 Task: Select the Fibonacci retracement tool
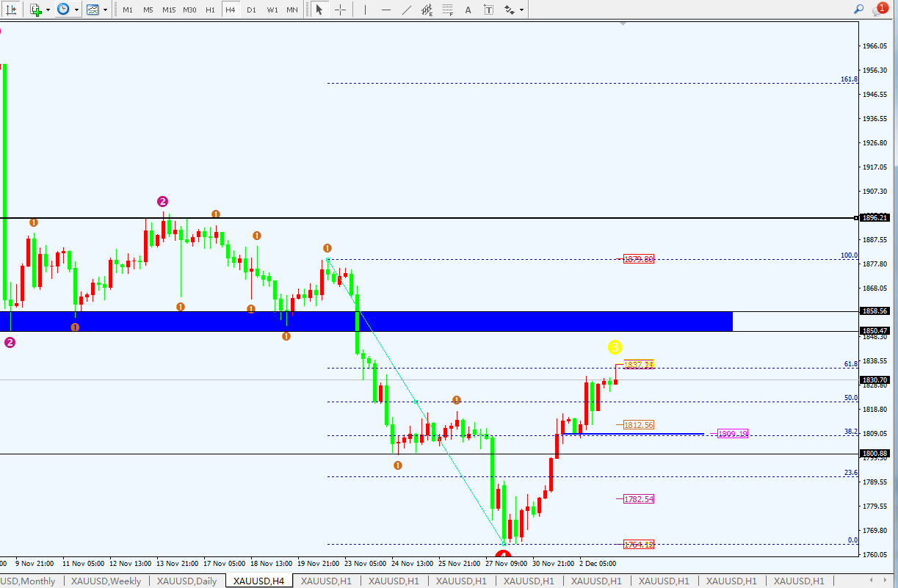pyautogui.click(x=448, y=10)
